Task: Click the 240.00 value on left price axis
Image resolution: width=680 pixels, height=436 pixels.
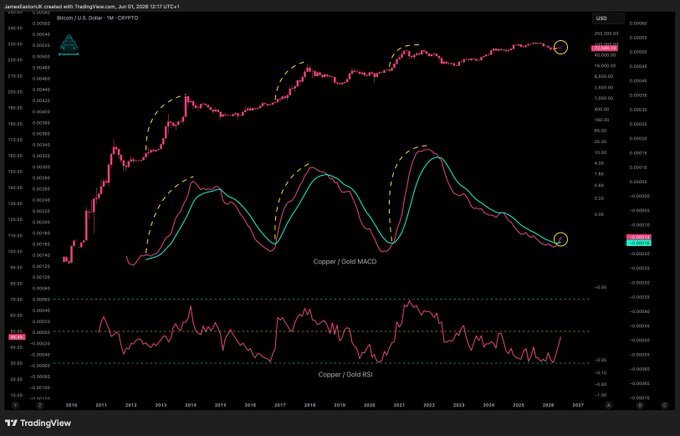Action: [x=15, y=28]
